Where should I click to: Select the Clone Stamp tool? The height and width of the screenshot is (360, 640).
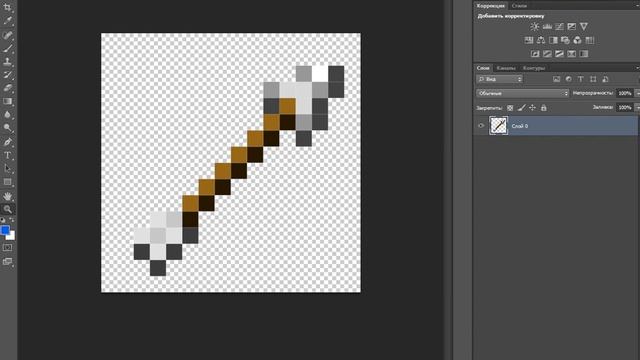pyautogui.click(x=7, y=62)
